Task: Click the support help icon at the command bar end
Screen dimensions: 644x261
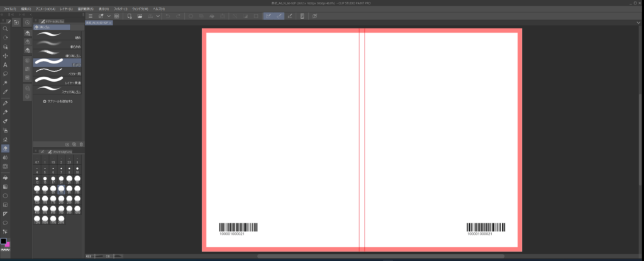Action: (x=314, y=16)
